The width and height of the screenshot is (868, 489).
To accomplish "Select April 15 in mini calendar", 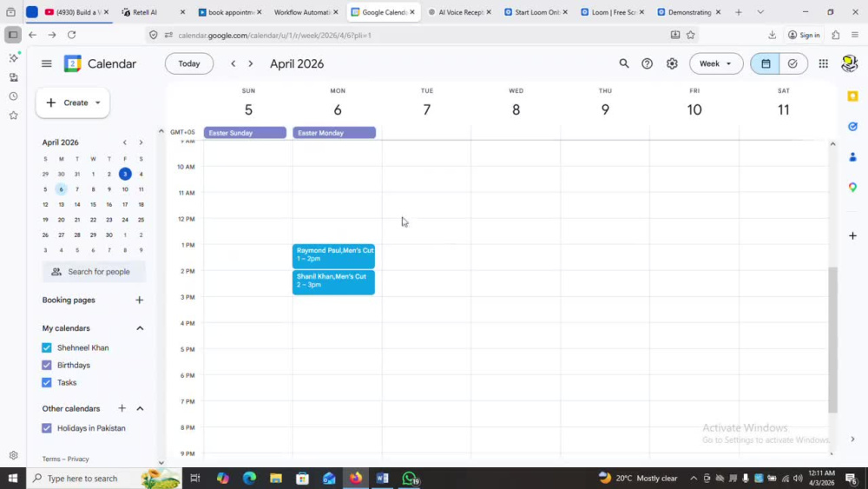I will pos(93,204).
